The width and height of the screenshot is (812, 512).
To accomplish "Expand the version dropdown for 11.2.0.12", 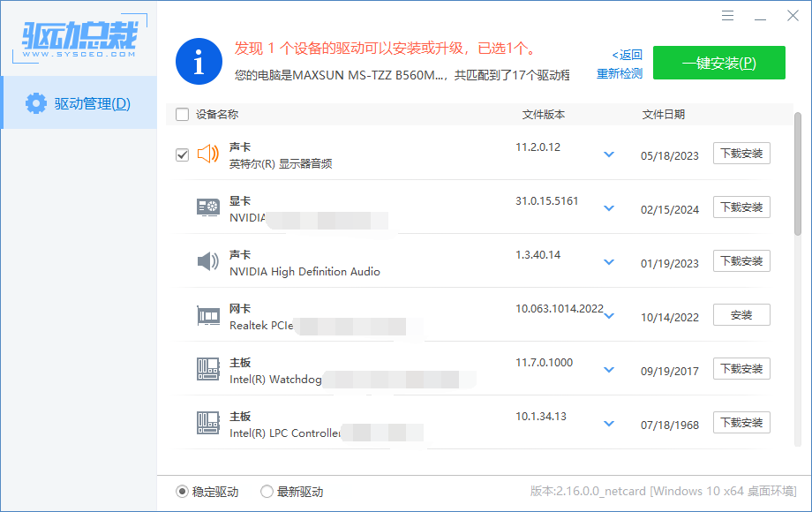I will 608,154.
